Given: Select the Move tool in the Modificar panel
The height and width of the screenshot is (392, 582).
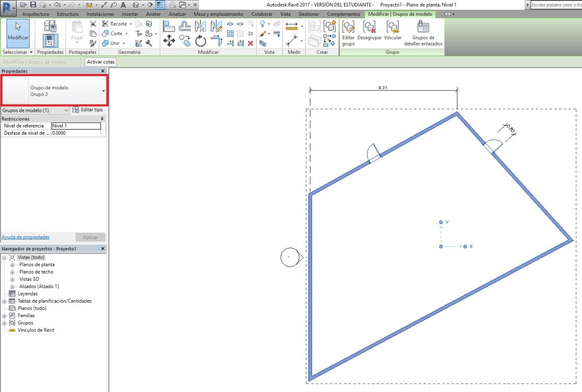Looking at the screenshot, I should click(x=169, y=41).
